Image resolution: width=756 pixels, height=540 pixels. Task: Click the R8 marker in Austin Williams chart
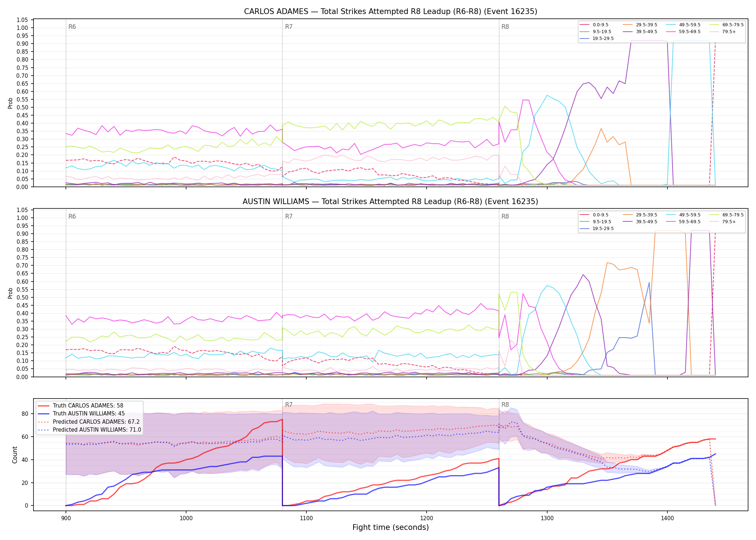coord(505,217)
